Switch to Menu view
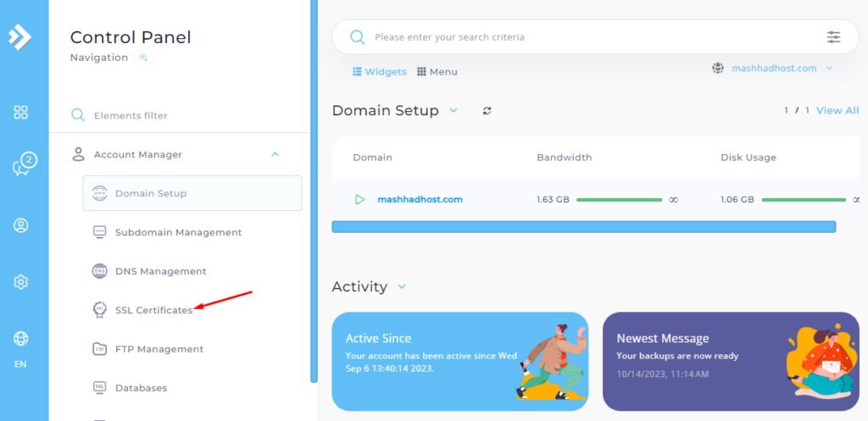868x421 pixels. coord(437,72)
